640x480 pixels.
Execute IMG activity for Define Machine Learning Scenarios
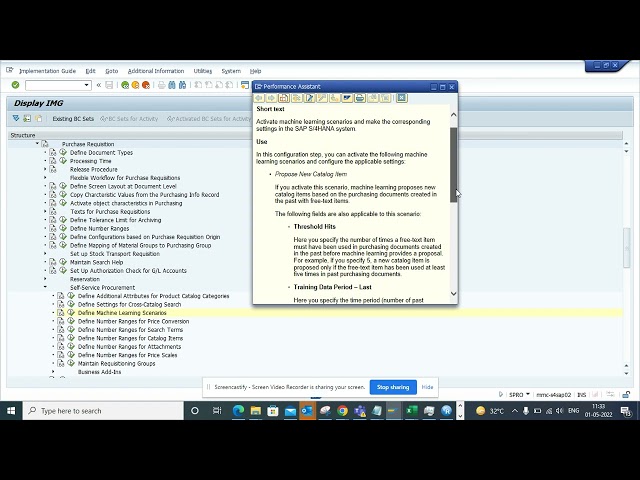[71, 313]
